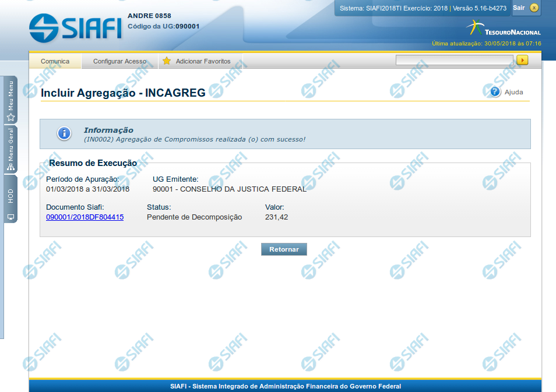
Task: Click the SIAFI logo in the header
Action: coord(75,27)
